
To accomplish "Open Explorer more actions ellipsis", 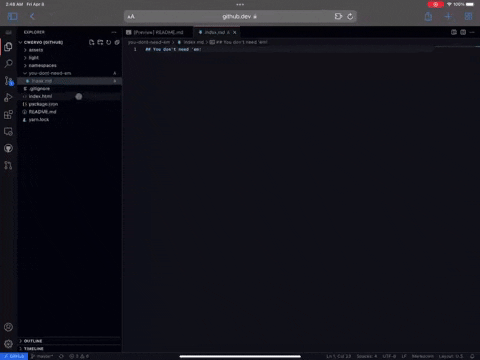I will [114, 32].
